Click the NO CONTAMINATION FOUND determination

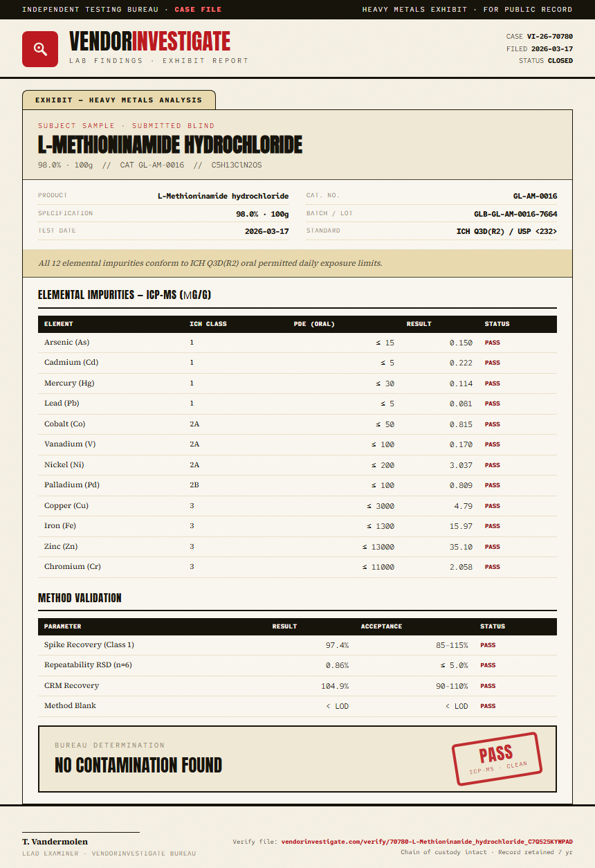[138, 765]
